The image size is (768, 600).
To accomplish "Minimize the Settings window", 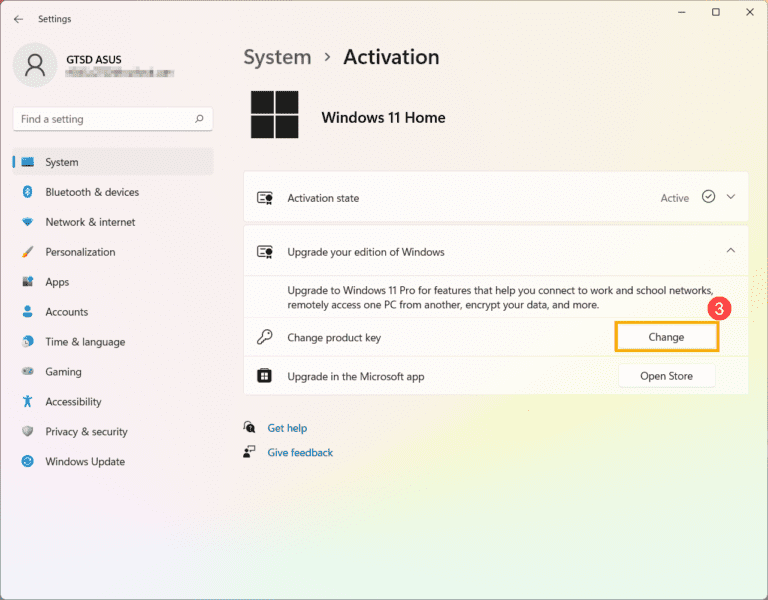I will click(682, 12).
